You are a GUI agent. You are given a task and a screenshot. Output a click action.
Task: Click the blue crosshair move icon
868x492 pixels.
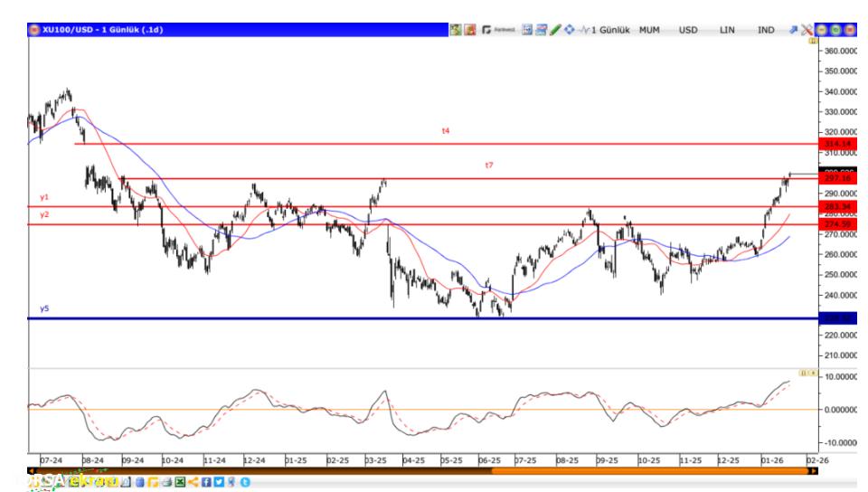click(x=569, y=30)
